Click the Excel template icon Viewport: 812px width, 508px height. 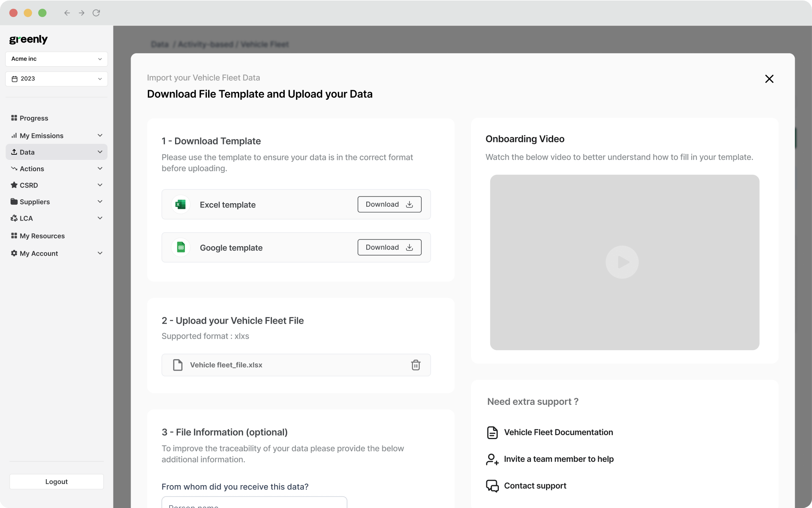coord(181,204)
